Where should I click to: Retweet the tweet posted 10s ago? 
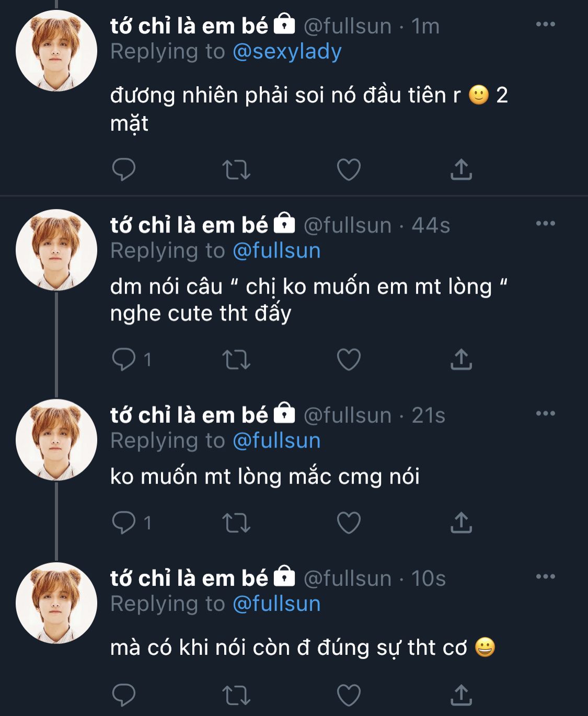(236, 695)
